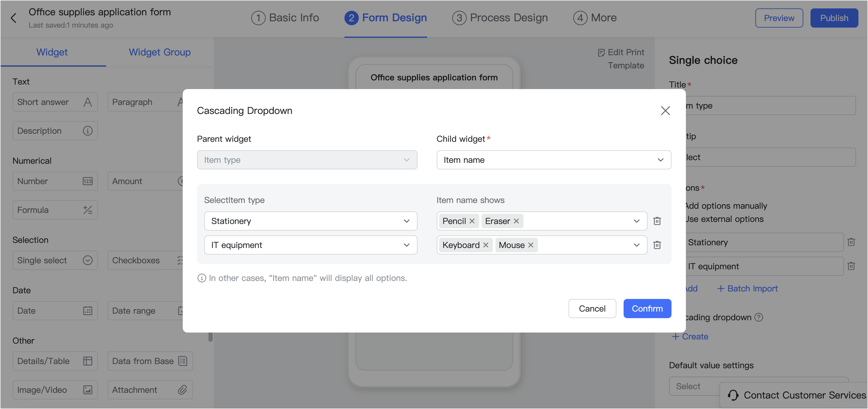
Task: Go to the Basic Info step
Action: click(x=285, y=18)
